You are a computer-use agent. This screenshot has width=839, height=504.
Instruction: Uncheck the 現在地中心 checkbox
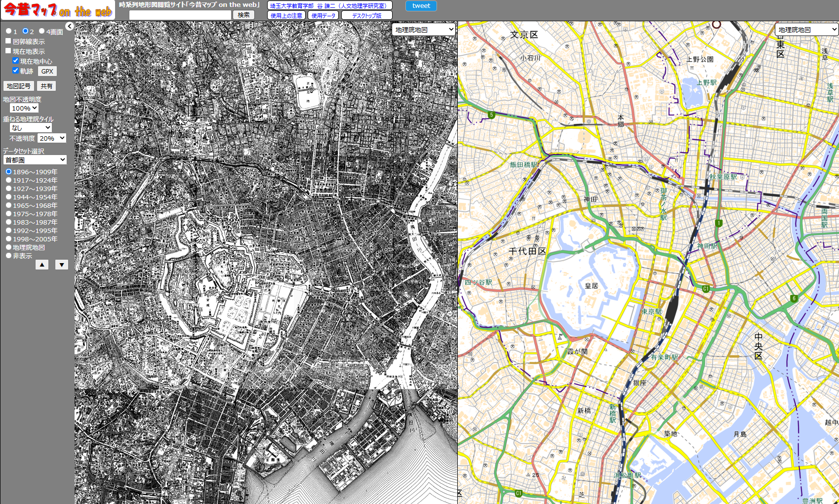coord(15,60)
